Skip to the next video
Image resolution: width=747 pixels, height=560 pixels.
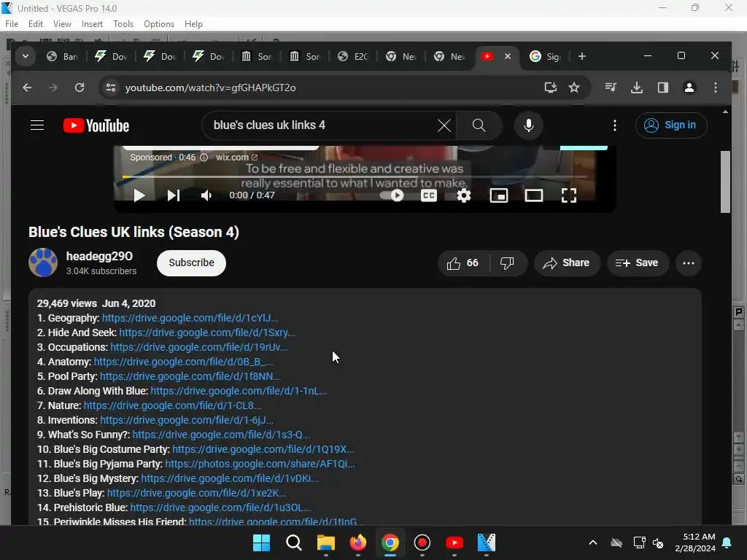[173, 195]
